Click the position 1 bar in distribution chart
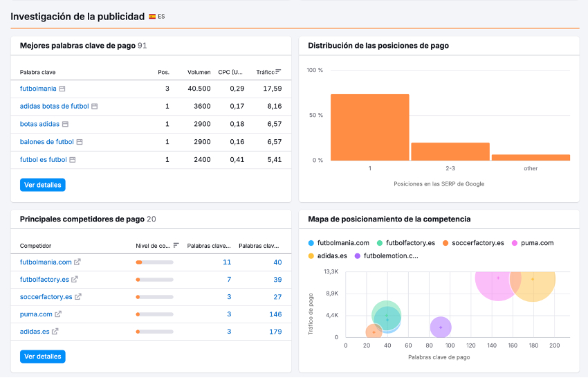588x378 pixels. 369,127
